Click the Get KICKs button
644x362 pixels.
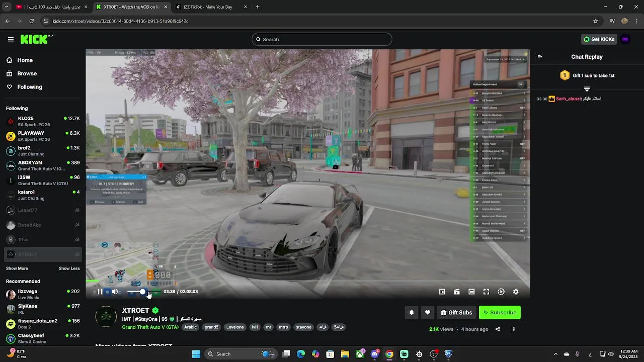tap(599, 39)
